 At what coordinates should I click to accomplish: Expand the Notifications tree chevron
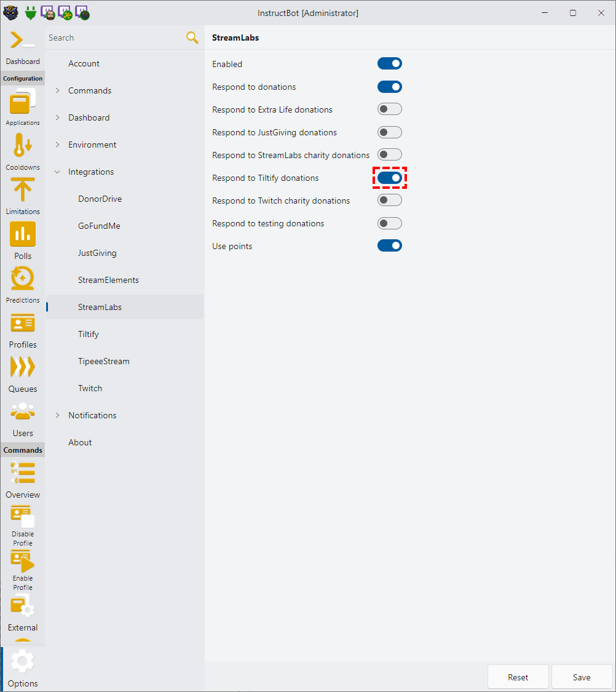57,415
